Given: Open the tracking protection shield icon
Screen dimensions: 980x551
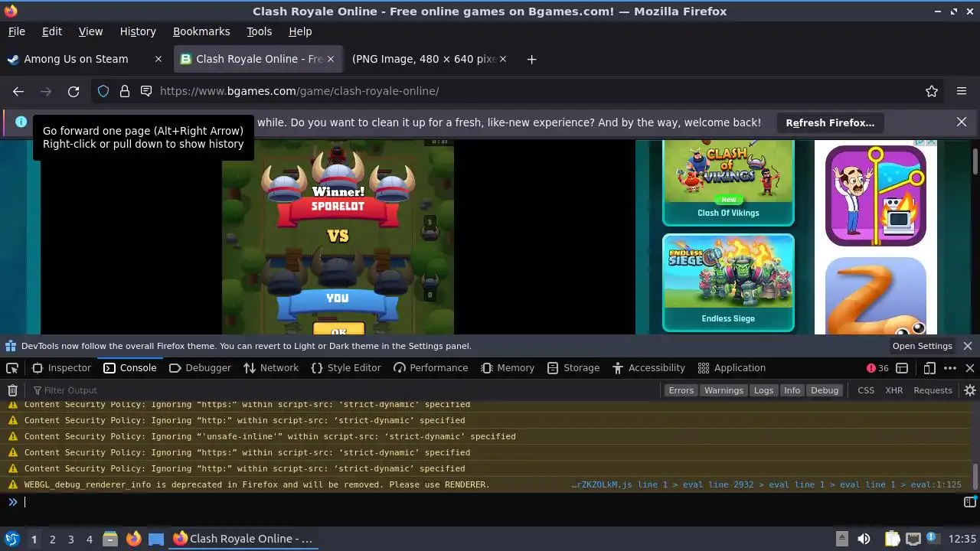Looking at the screenshot, I should tap(103, 91).
